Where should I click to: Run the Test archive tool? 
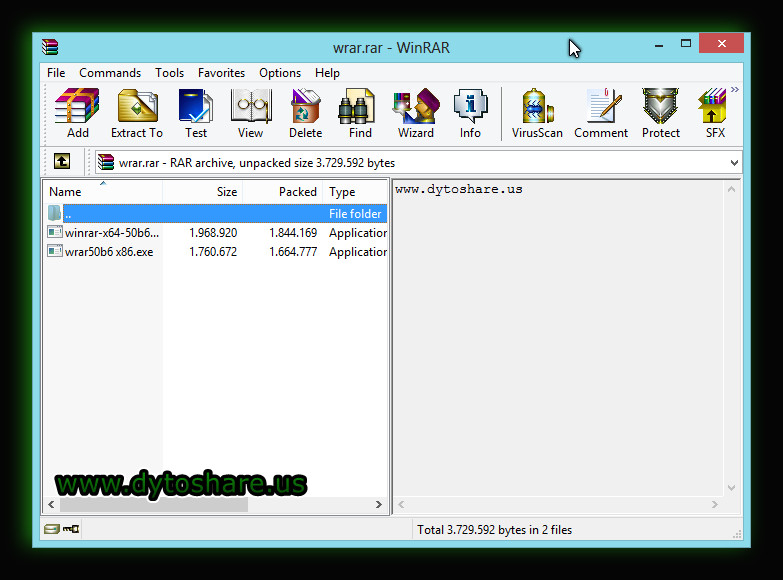(x=195, y=113)
